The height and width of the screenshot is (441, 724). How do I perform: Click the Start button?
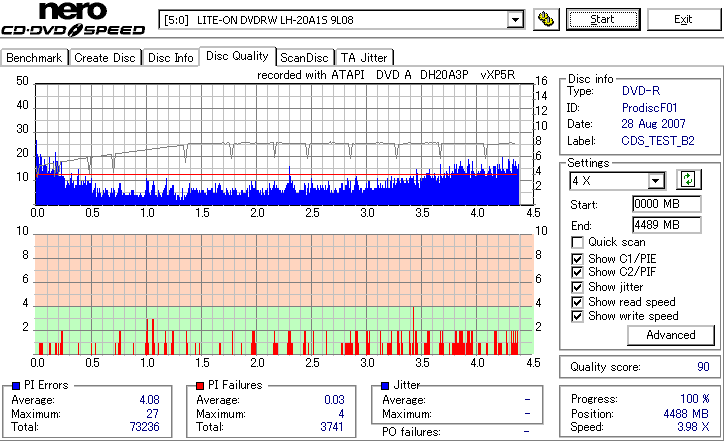tap(603, 19)
